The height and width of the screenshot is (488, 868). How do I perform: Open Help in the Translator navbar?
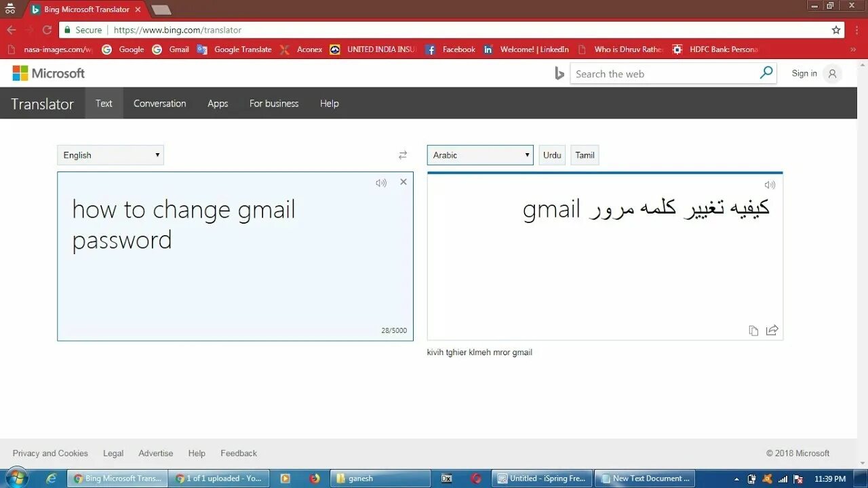[330, 103]
